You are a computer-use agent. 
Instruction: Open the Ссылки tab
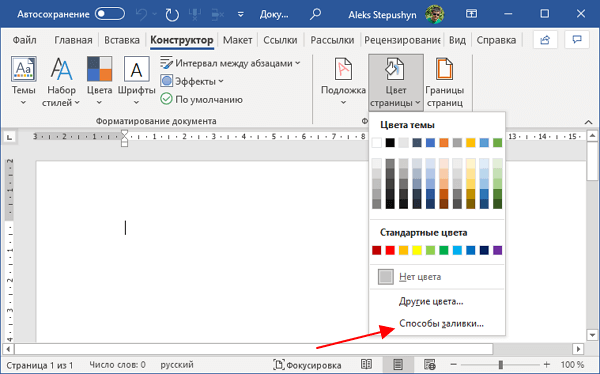[x=280, y=40]
